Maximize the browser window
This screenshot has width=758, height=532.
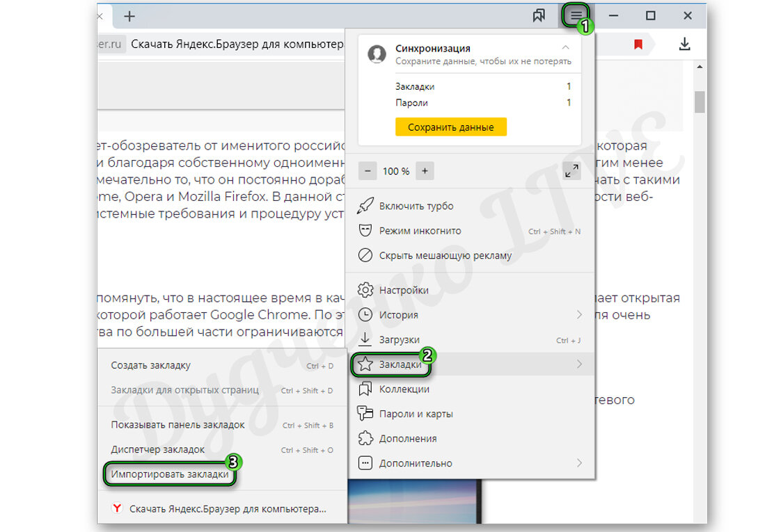[651, 16]
